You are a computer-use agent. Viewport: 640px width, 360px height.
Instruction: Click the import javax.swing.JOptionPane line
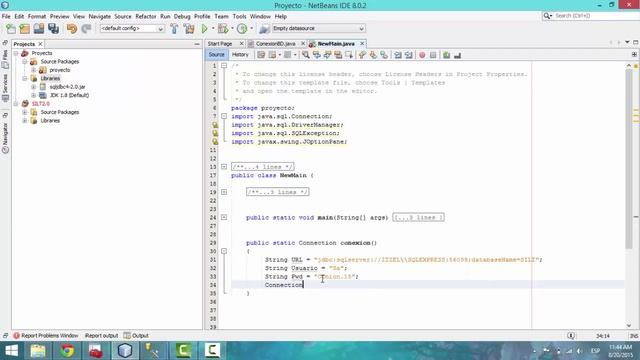289,142
